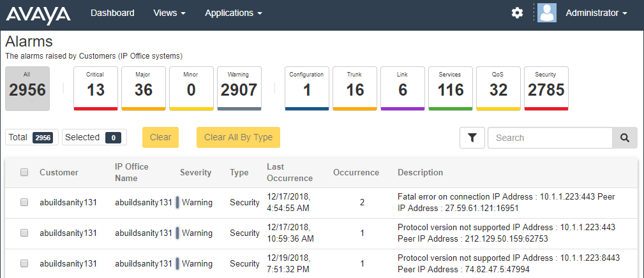Expand the Views dropdown menu
The height and width of the screenshot is (278, 644).
point(169,13)
